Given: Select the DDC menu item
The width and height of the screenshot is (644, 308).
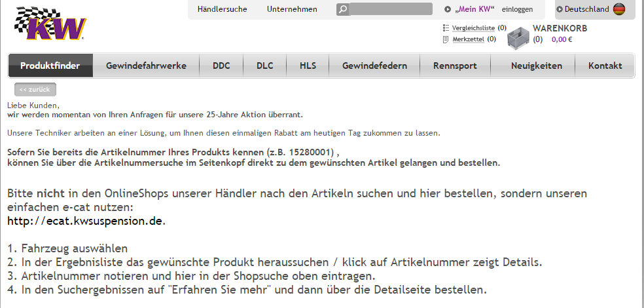Looking at the screenshot, I should point(221,66).
